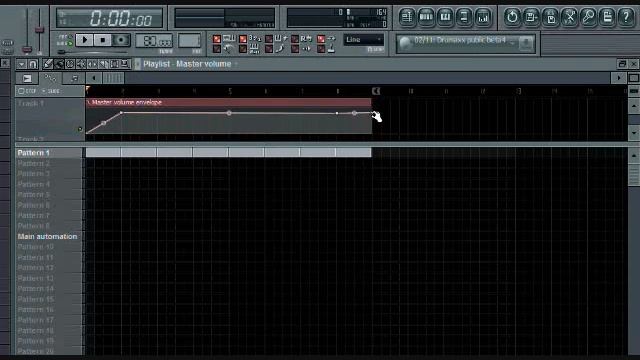The image size is (640, 360).
Task: Open the piano roll shortcut icon
Action: [x=445, y=17]
